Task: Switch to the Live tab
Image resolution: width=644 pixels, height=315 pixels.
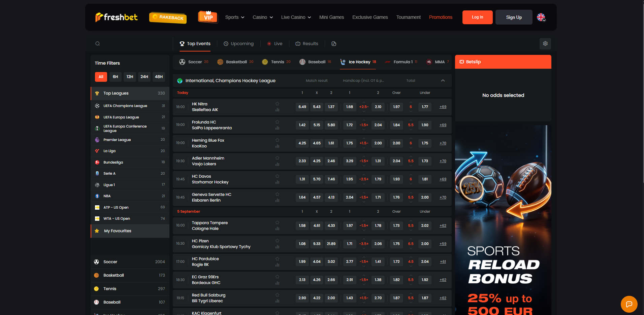Action: [x=275, y=44]
